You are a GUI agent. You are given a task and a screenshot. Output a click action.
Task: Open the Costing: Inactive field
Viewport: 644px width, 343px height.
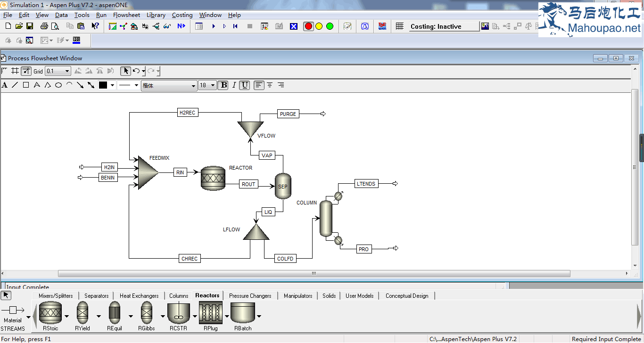(443, 26)
